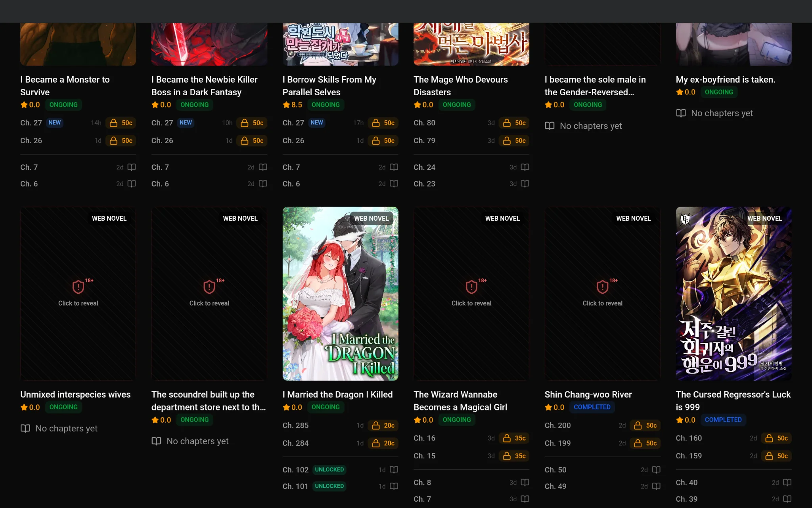Image resolution: width=812 pixels, height=508 pixels.
Task: Click No chapters yet under Unmixed interspecies wives
Action: point(66,429)
